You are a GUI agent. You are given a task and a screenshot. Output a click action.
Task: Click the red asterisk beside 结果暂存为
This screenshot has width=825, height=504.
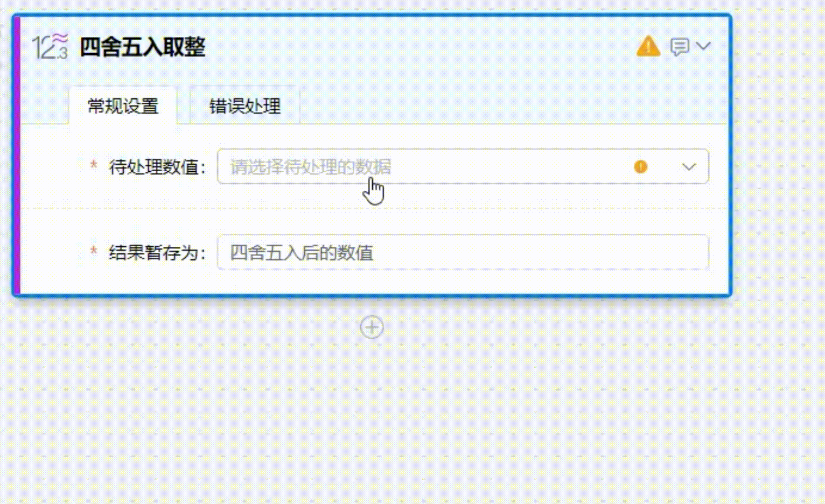point(94,251)
